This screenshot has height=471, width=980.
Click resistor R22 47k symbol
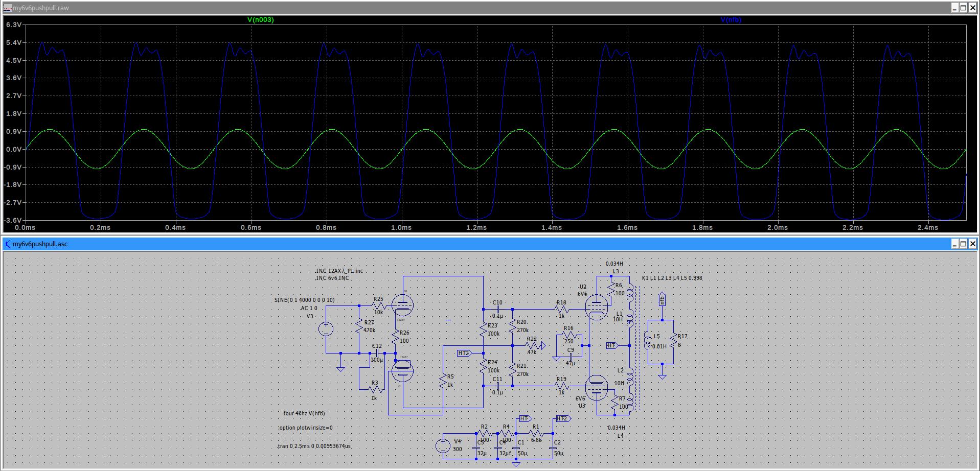[x=532, y=346]
